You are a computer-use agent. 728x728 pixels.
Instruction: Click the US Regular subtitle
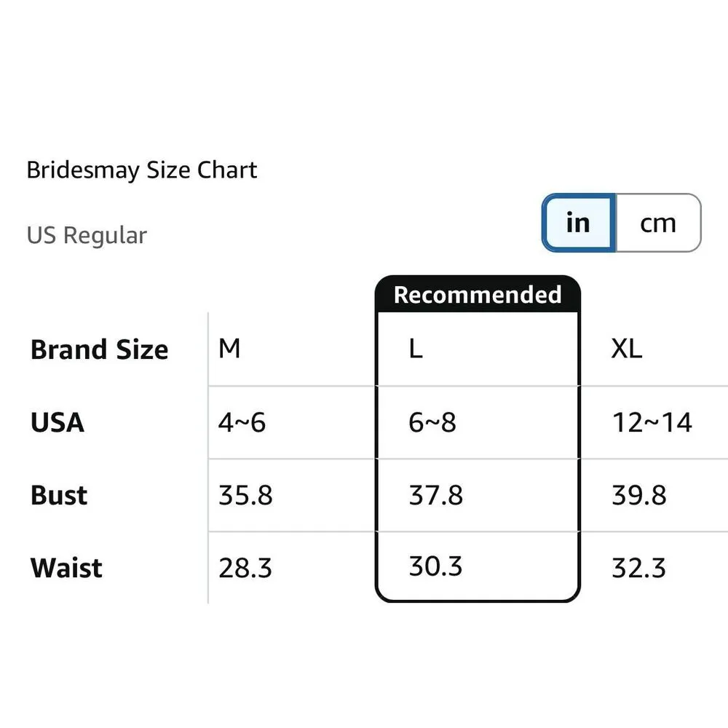(87, 235)
